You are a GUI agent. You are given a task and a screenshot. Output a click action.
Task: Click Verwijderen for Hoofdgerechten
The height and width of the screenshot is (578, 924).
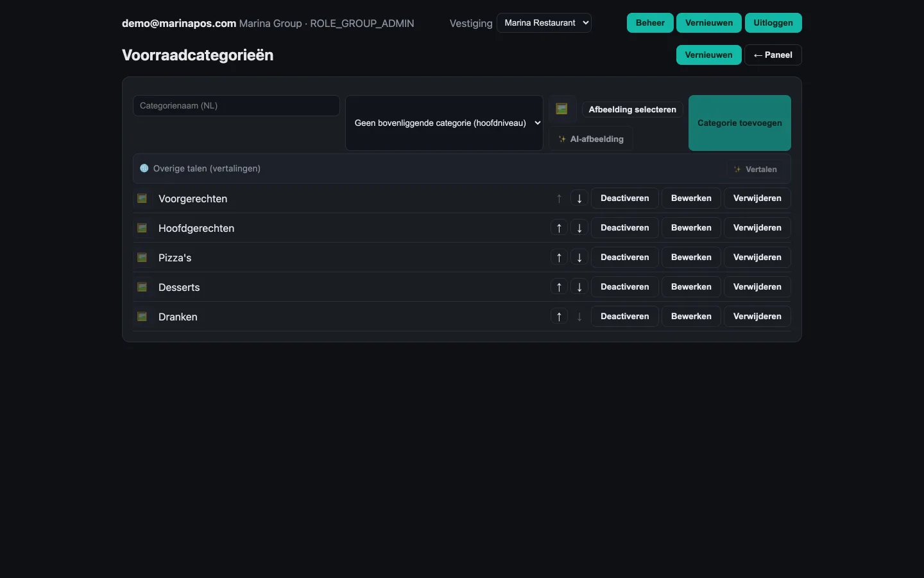pyautogui.click(x=757, y=228)
